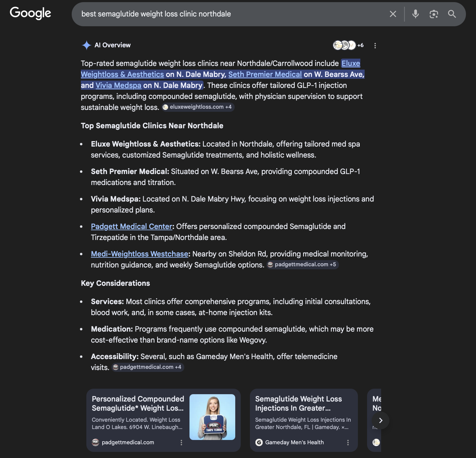Click the partially visible third card favicon
476x458 pixels.
coord(376,442)
